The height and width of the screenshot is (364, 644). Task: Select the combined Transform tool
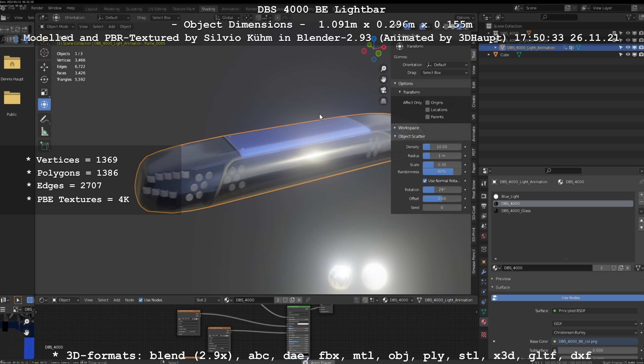click(x=44, y=104)
